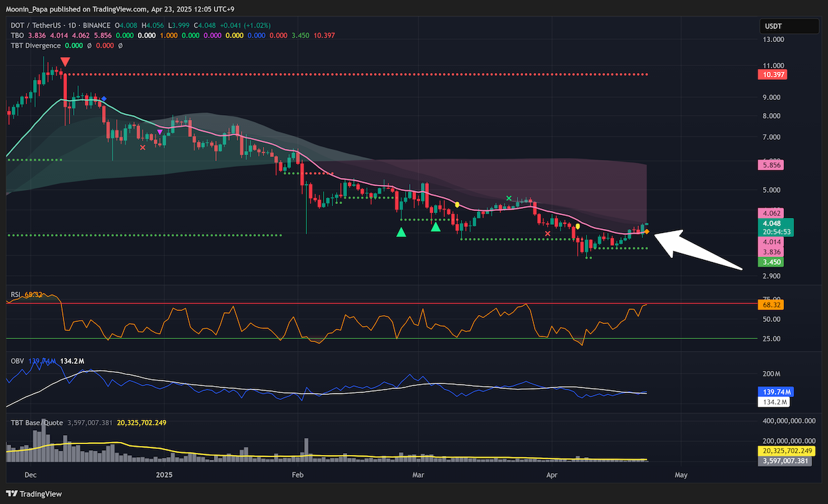Viewport: 828px width, 504px height.
Task: Click the 2025 label on time axis
Action: coord(164,475)
